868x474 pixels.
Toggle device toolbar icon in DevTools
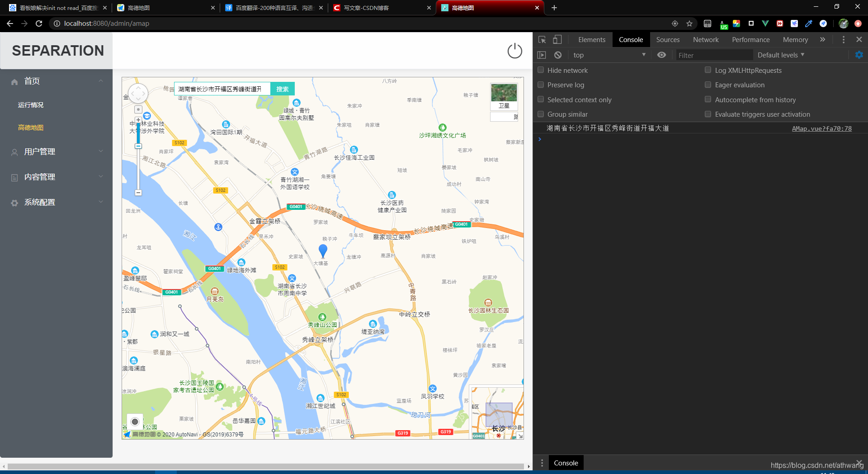coord(557,40)
